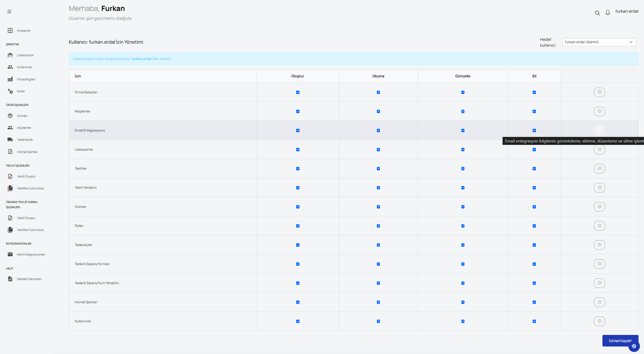The image size is (644, 354).
Task: Open Firma Bilgileri in the sidebar
Action: (x=26, y=79)
